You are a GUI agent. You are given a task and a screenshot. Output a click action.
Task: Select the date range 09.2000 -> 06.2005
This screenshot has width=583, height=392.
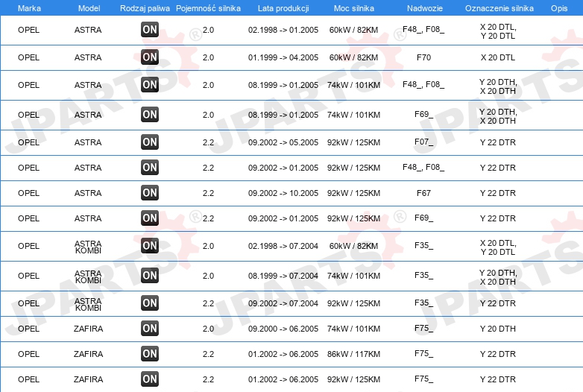(283, 329)
